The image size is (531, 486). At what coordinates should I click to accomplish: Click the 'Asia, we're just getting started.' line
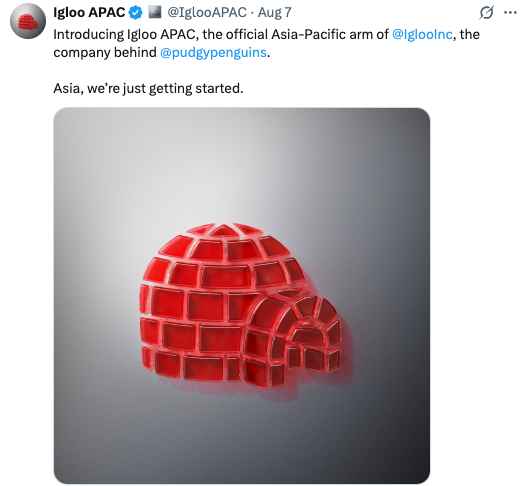click(148, 88)
